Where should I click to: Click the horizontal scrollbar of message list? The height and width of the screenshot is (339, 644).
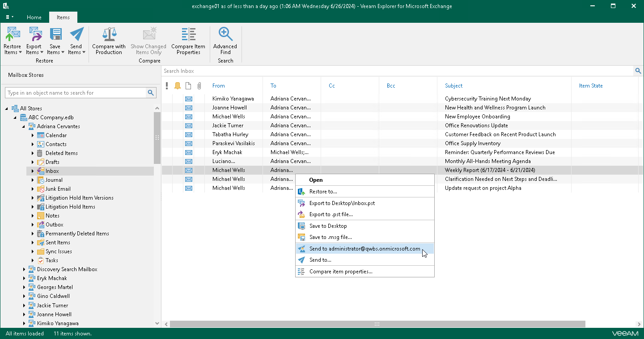377,324
